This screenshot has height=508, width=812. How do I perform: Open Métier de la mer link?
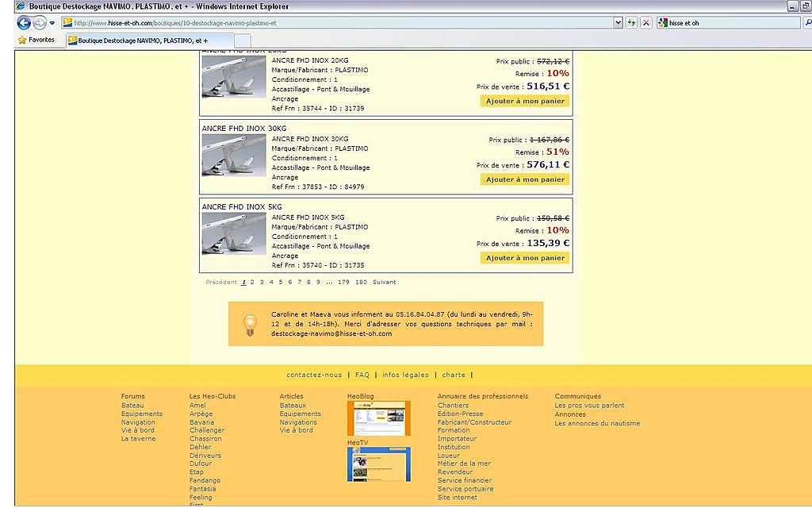(x=464, y=464)
